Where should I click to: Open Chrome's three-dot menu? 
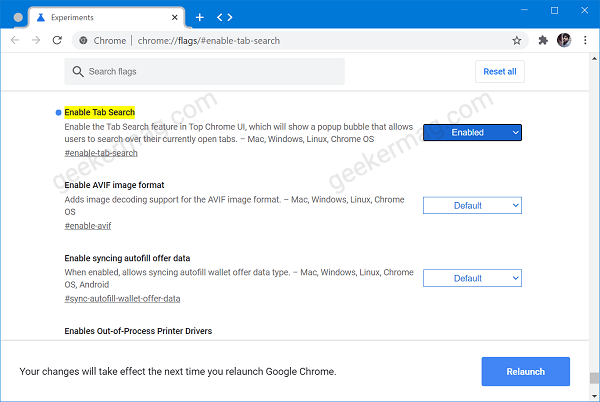[x=585, y=40]
